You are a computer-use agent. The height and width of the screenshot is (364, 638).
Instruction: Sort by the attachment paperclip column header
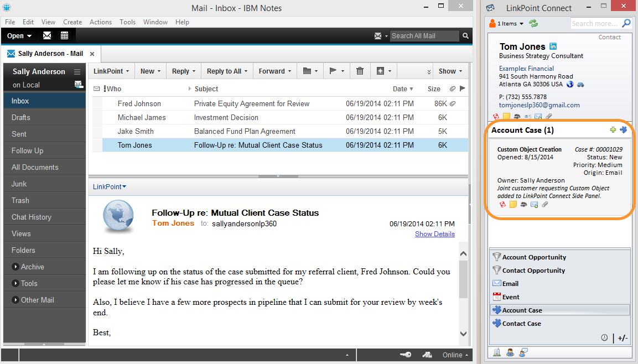point(452,89)
